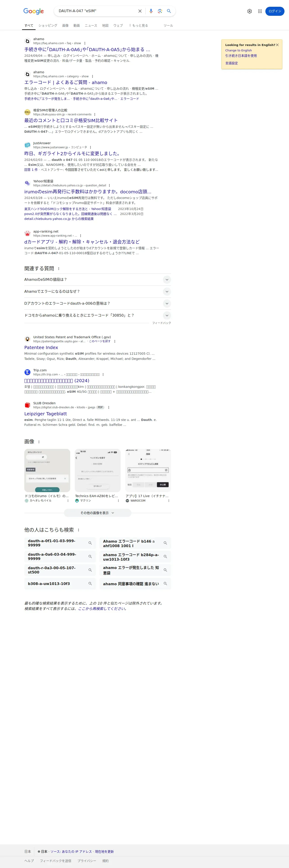289x868 pixels.
Task: Switch to ニュース tab
Action: [91, 26]
